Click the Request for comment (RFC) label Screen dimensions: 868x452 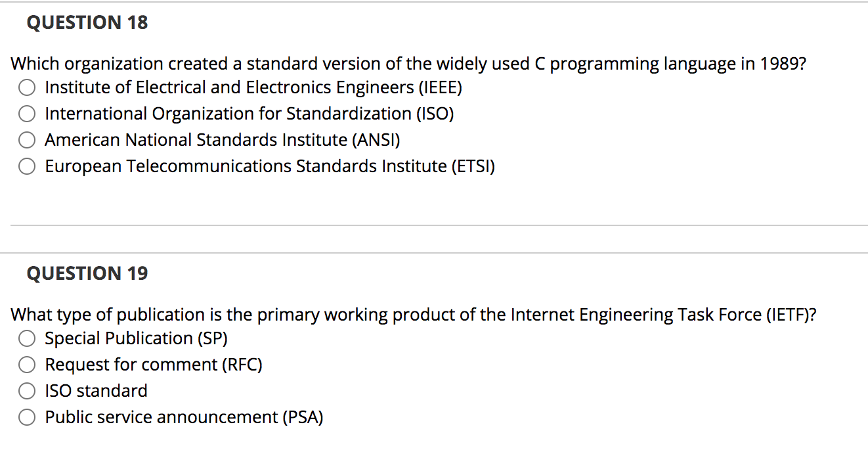coord(153,365)
